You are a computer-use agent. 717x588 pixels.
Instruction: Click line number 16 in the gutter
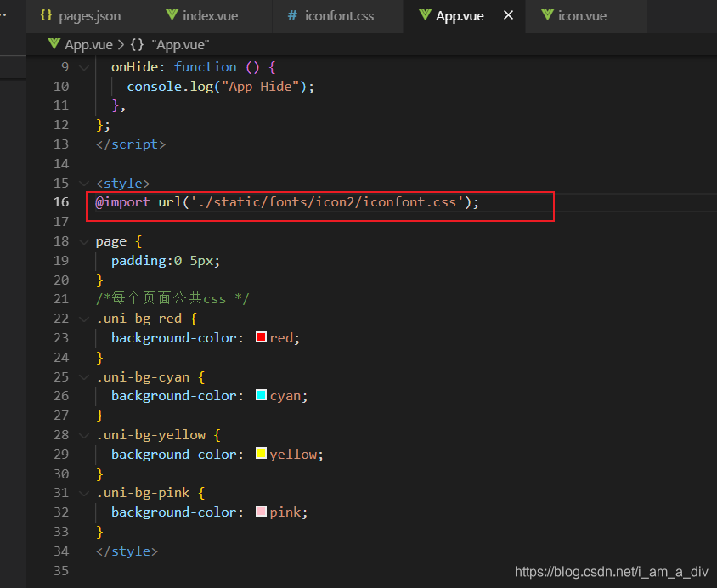coord(61,202)
